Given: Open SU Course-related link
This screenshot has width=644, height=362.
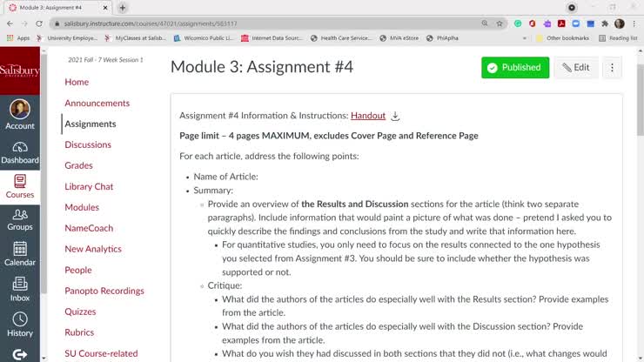Looking at the screenshot, I should (x=101, y=353).
